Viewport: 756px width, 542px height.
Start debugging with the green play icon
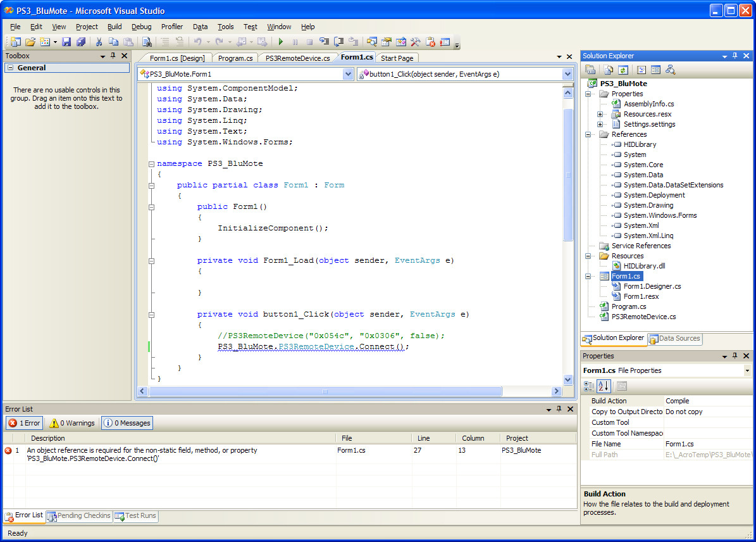point(281,42)
